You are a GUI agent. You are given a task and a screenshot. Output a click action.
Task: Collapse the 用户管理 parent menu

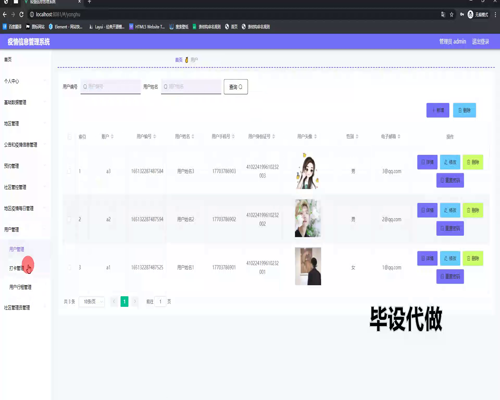25,229
